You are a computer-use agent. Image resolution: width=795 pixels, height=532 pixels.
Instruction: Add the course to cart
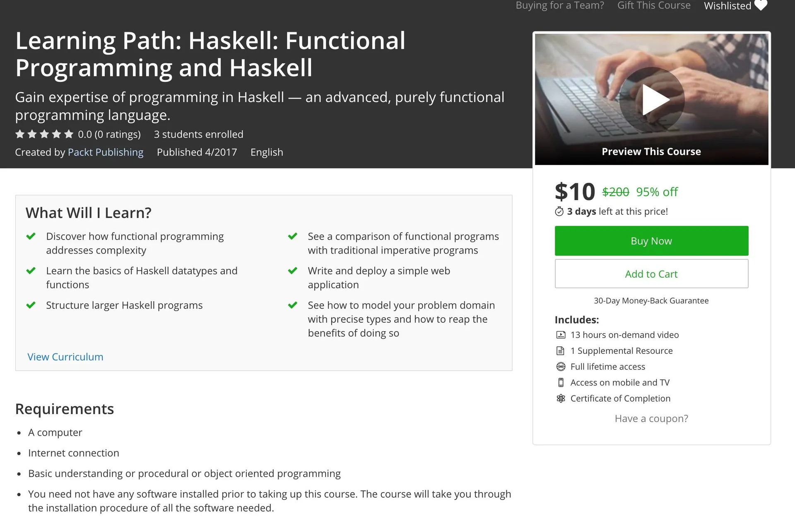[x=651, y=274]
